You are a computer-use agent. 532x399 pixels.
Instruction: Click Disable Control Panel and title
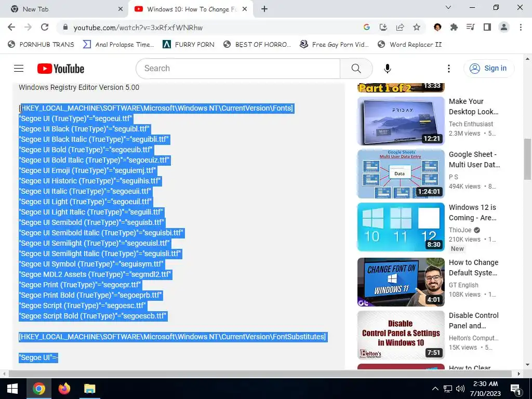[473, 320]
